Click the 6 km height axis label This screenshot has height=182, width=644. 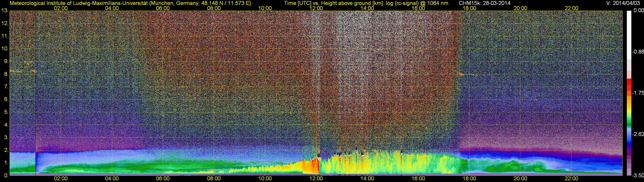[x=6, y=100]
